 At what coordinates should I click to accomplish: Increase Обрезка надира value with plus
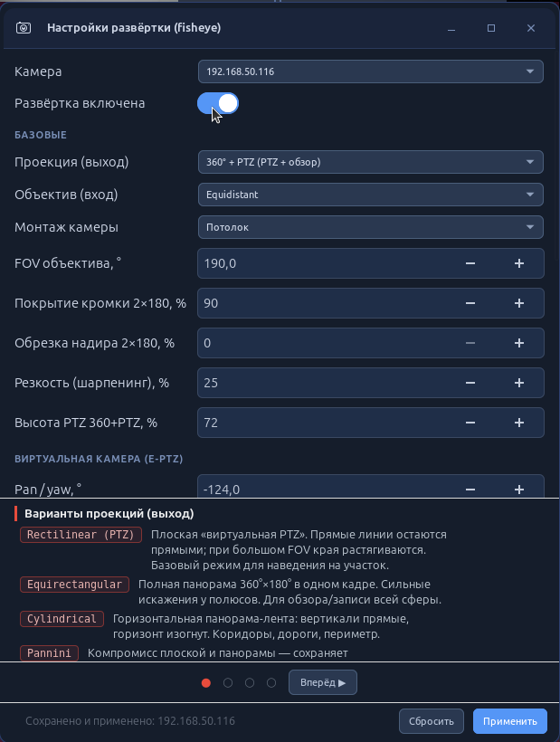click(519, 343)
